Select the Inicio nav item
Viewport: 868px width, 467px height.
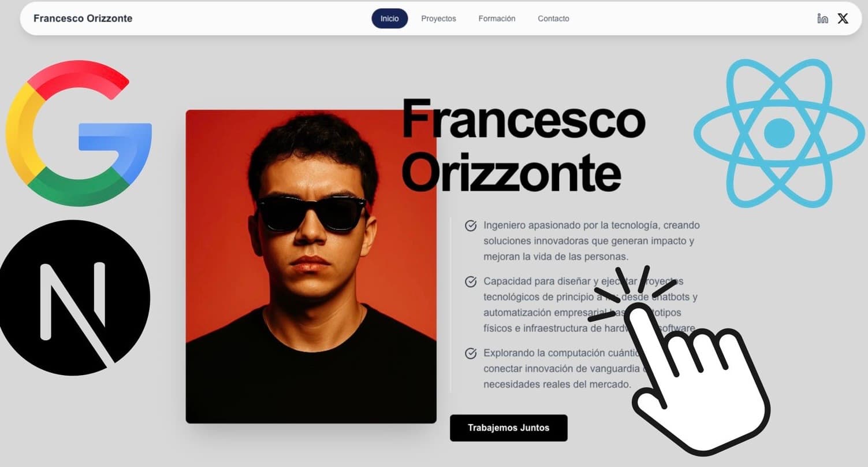[389, 18]
